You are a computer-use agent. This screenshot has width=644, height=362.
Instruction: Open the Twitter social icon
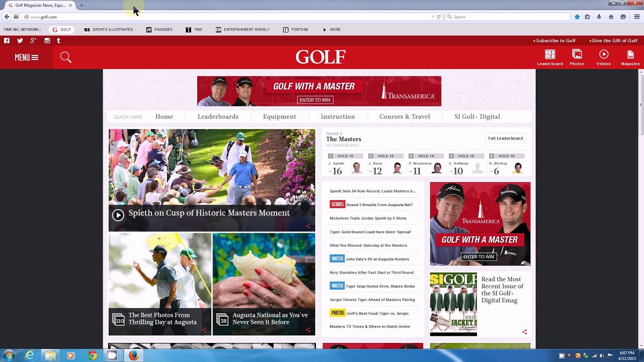20,41
